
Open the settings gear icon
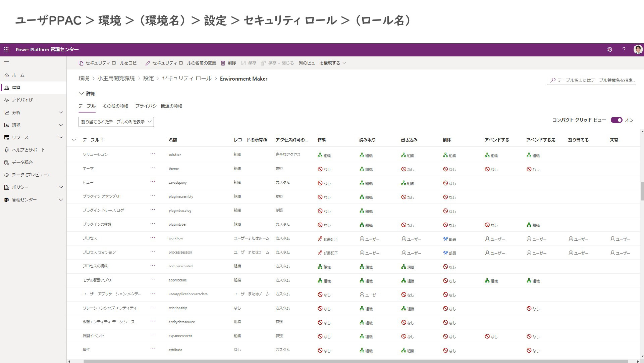coord(610,49)
